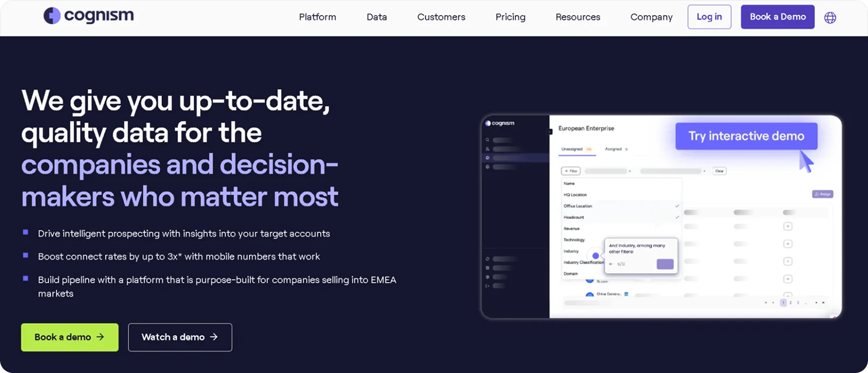Click the next page arrow in the pagination
The width and height of the screenshot is (868, 373).
[x=816, y=303]
